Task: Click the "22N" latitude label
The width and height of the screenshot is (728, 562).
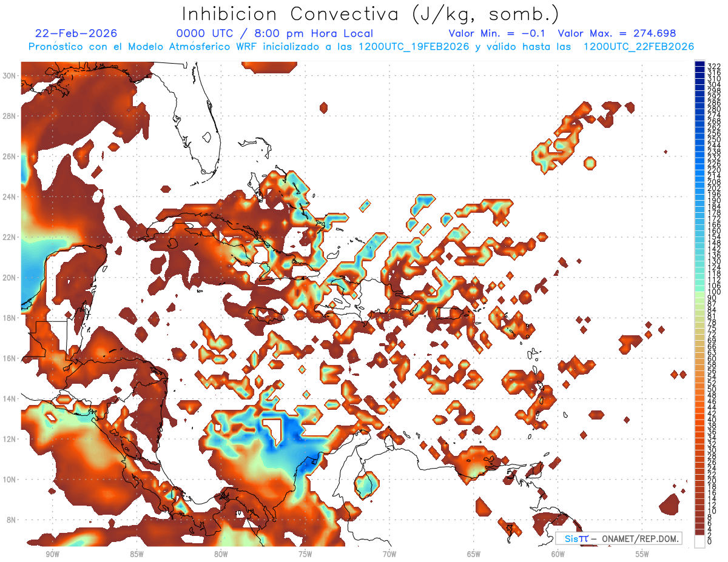Action: coord(10,237)
